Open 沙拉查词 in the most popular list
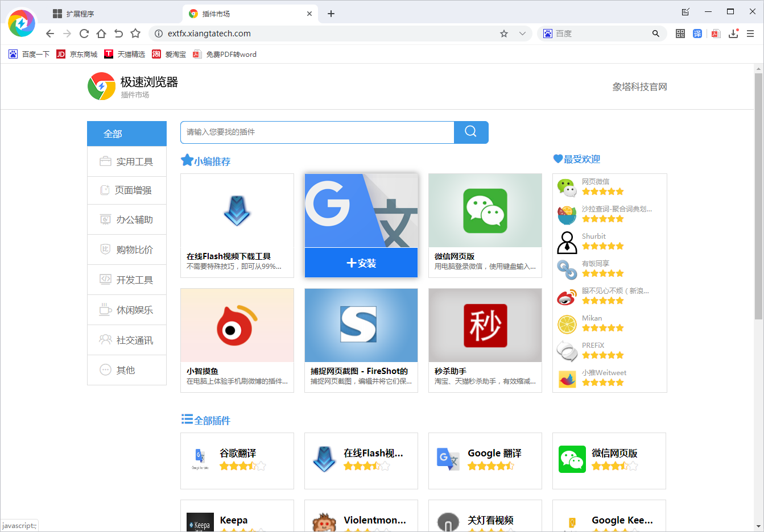 (x=609, y=215)
